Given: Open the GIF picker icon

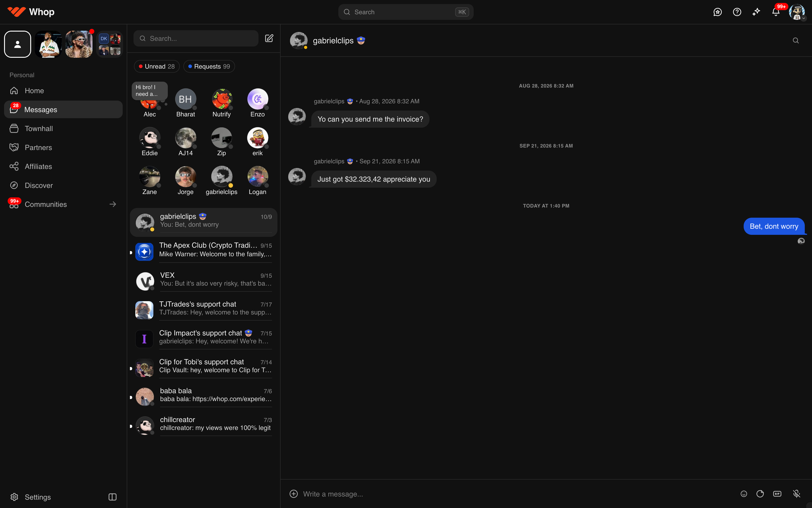Looking at the screenshot, I should 777,494.
